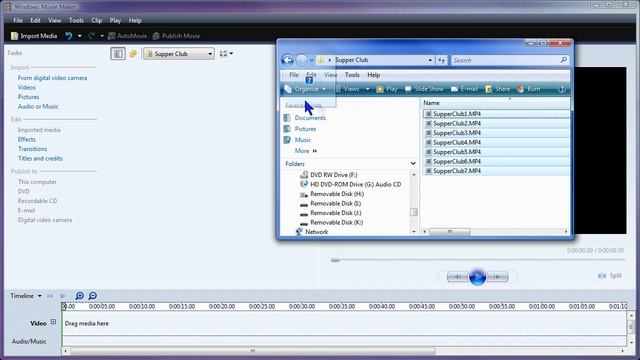The width and height of the screenshot is (640, 360).
Task: Open the Organize dropdown in Explorer
Action: (305, 89)
